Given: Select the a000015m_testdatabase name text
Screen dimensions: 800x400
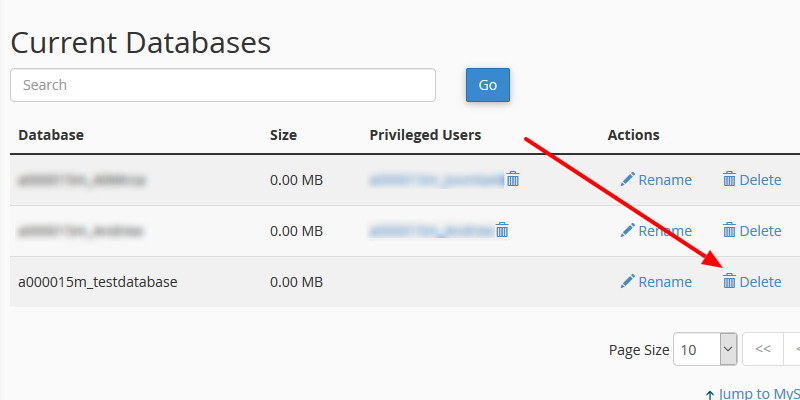Looking at the screenshot, I should click(98, 282).
